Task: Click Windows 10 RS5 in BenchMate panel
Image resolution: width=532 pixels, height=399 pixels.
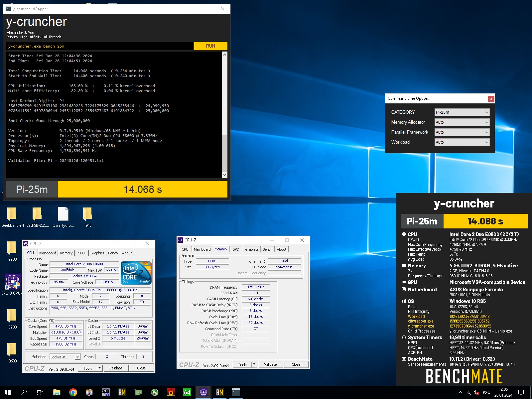Action: [467, 301]
